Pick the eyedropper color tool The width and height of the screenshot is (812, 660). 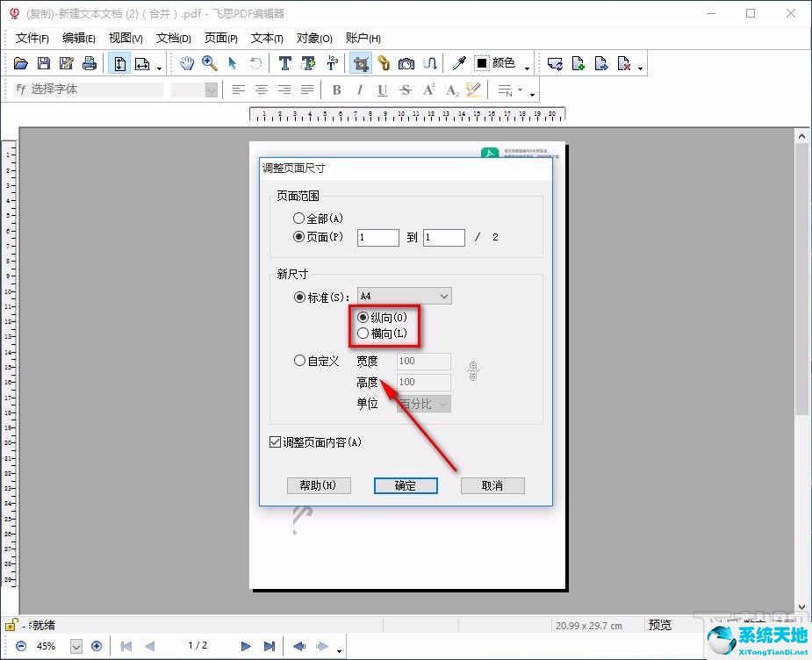[x=458, y=63]
